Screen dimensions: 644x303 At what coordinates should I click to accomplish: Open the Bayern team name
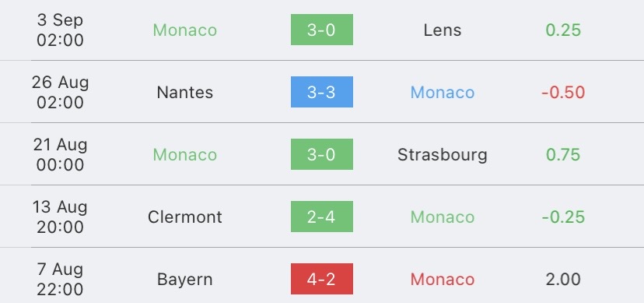(x=185, y=280)
